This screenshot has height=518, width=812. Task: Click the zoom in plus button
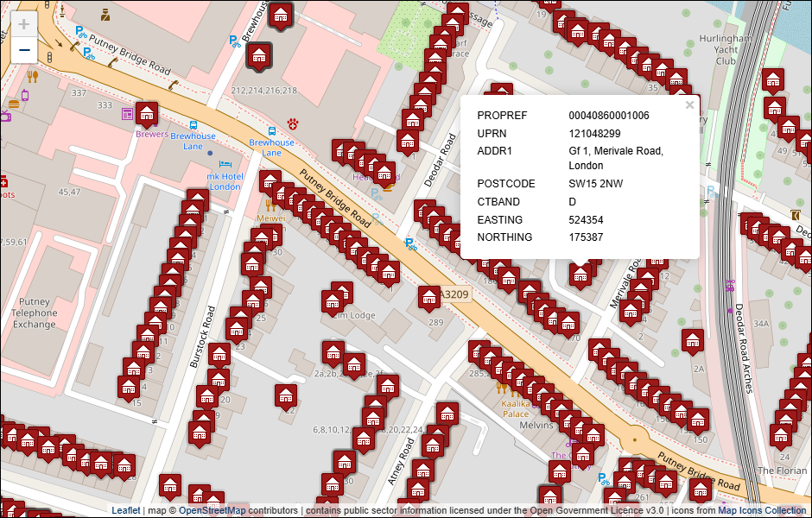[x=24, y=24]
